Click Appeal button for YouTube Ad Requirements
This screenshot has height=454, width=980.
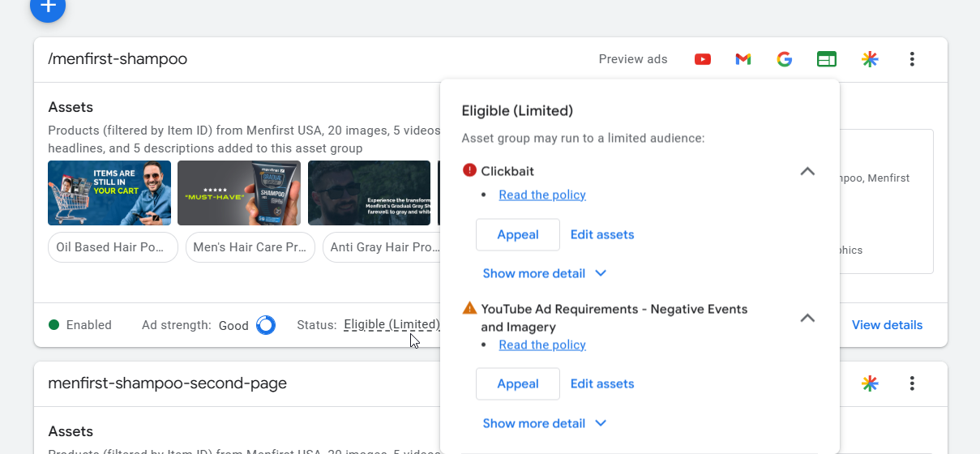[x=518, y=383]
